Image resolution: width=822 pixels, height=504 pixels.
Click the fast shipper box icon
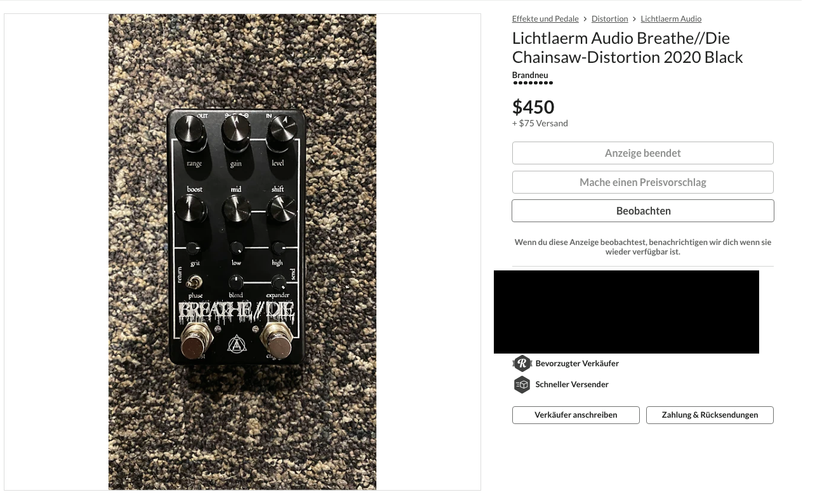coord(522,385)
